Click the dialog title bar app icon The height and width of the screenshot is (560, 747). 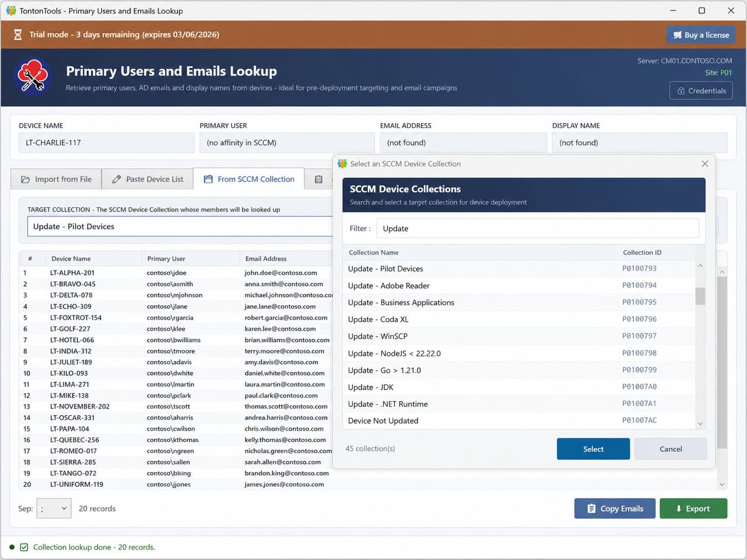click(x=342, y=163)
